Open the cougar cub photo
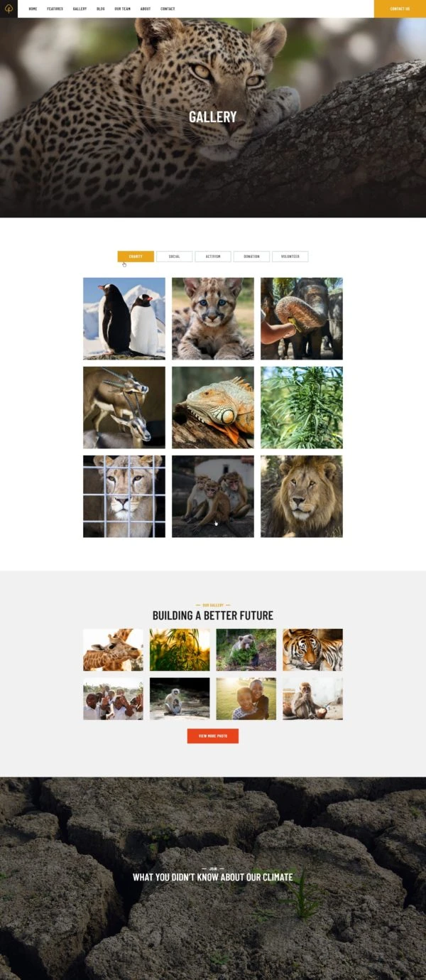The height and width of the screenshot is (980, 426). point(213,318)
